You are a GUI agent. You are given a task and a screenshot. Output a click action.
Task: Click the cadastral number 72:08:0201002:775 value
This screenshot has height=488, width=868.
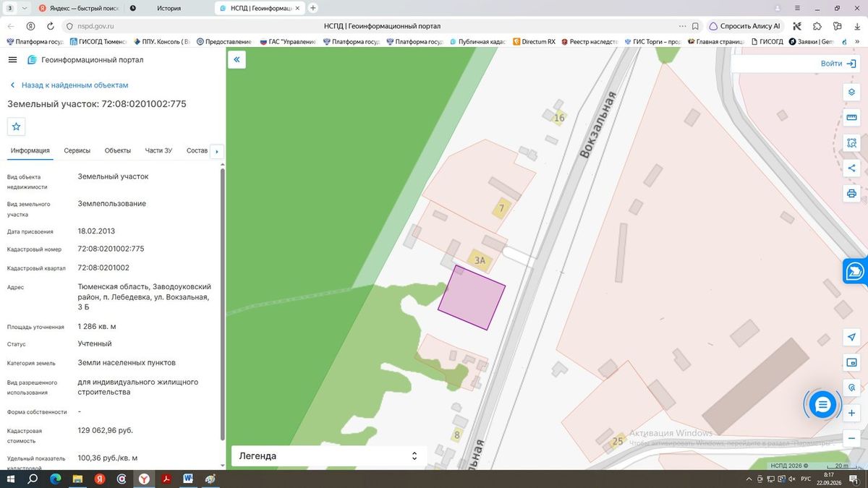(111, 249)
